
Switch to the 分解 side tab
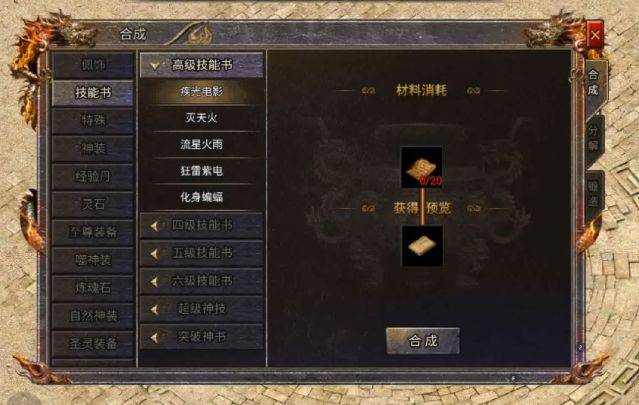pyautogui.click(x=594, y=139)
